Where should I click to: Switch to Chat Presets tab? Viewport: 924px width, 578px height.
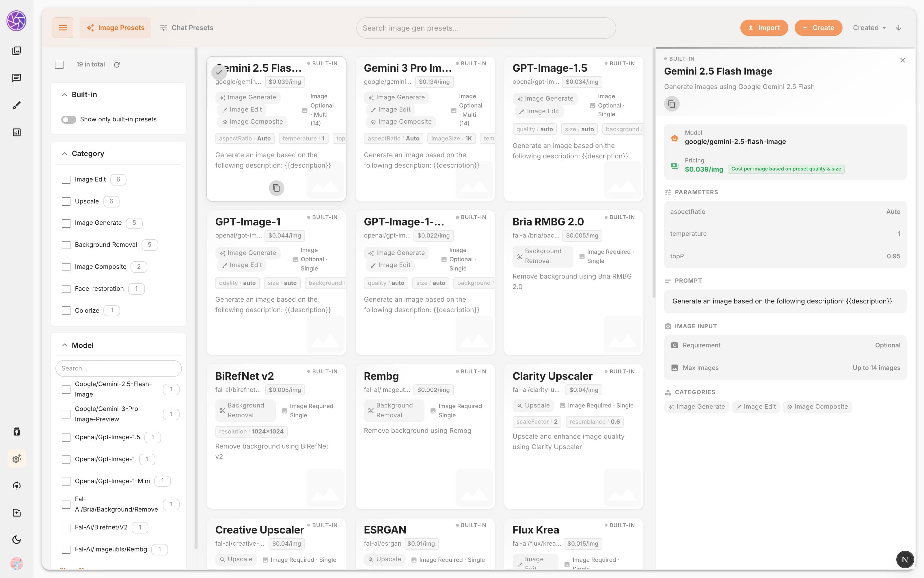click(x=187, y=28)
